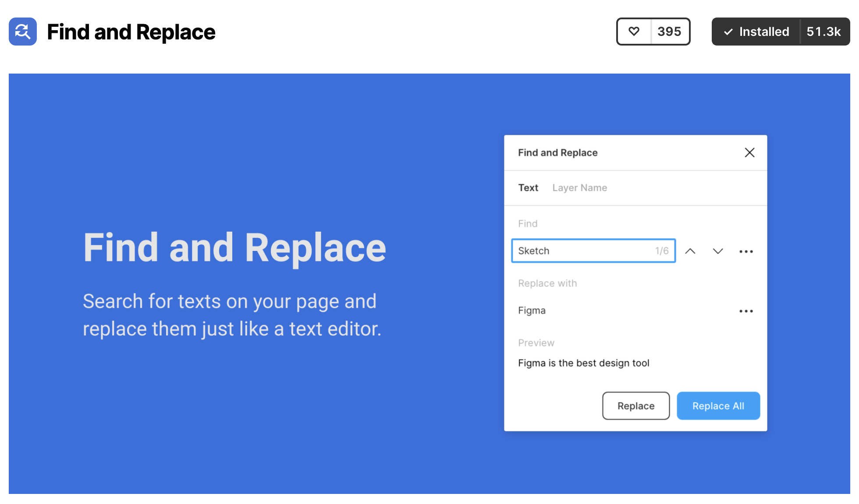
Task: Click the Find label
Action: [x=528, y=224]
